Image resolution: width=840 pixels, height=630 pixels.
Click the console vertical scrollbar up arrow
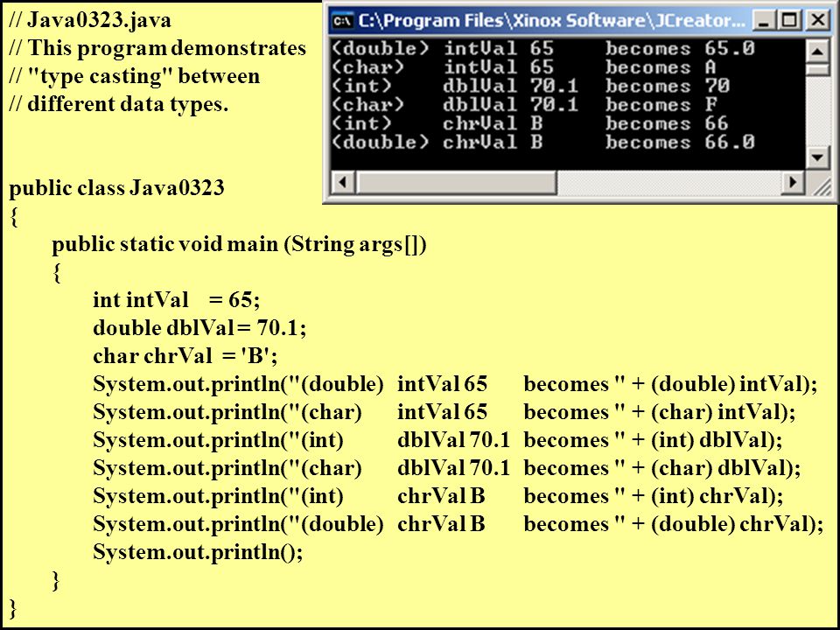tap(817, 52)
